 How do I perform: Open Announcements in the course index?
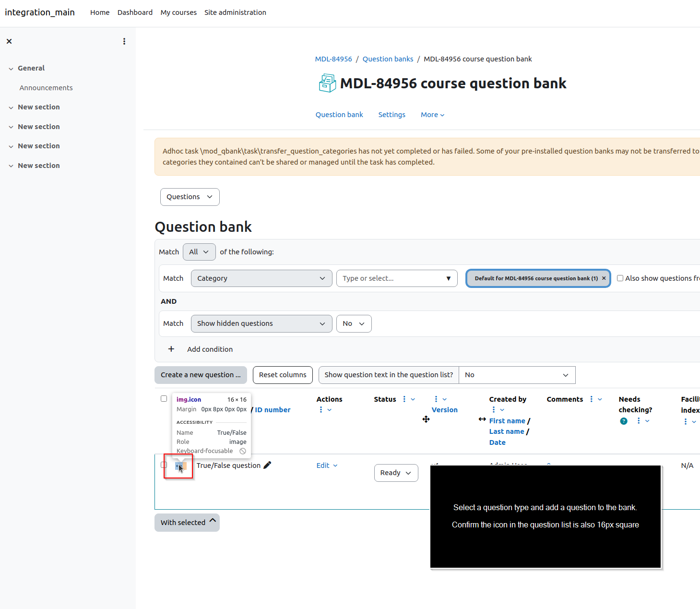point(46,88)
